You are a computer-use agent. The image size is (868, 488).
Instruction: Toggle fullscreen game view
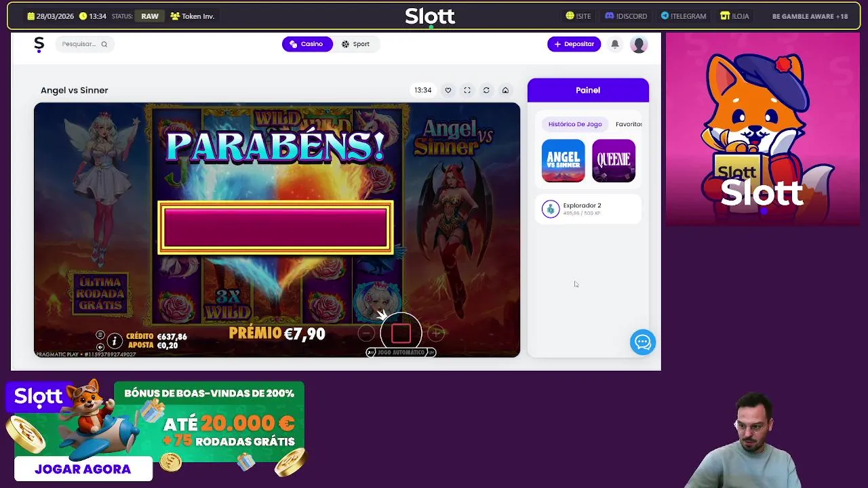point(467,90)
